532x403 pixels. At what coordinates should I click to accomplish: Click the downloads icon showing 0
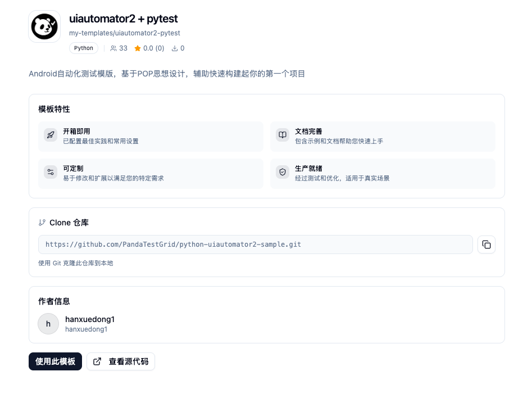174,48
